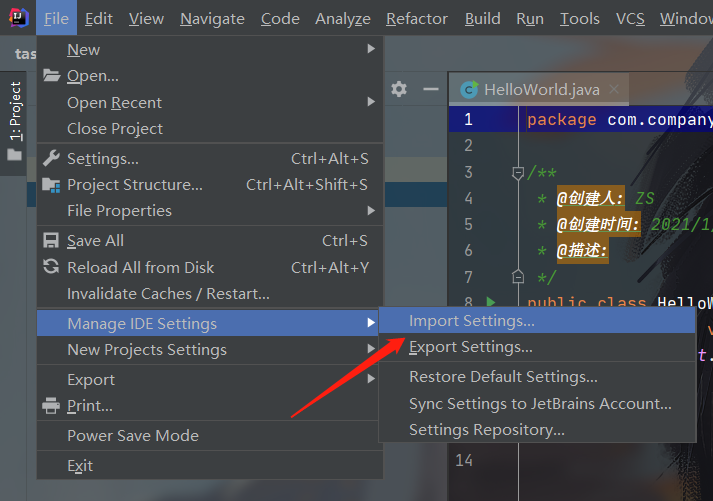The image size is (713, 501).
Task: Click line number 1 in the gutter
Action: coord(468,119)
